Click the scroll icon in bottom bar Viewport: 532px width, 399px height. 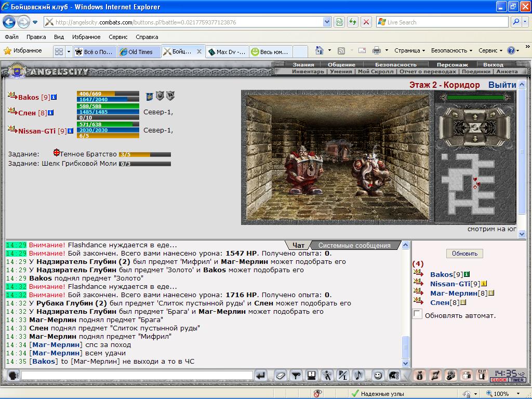click(x=435, y=376)
